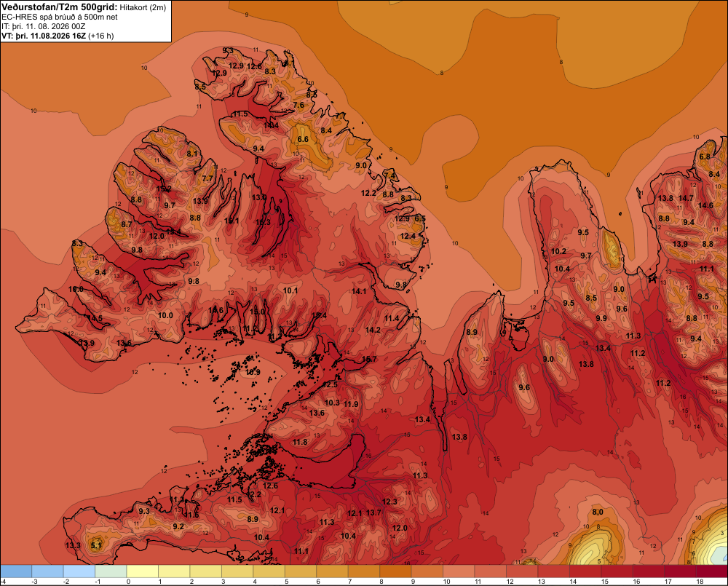
Task: Click the valid time 'VT: þri. 11.08.2026 16Z'
Action: coord(44,36)
